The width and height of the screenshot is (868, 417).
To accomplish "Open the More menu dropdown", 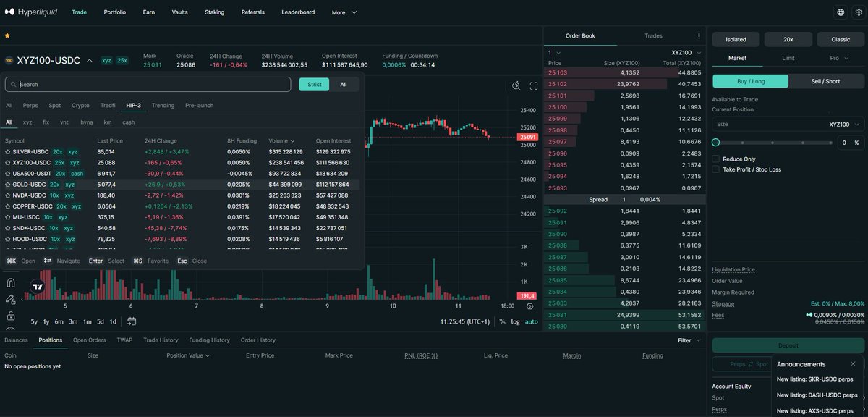I will point(344,12).
